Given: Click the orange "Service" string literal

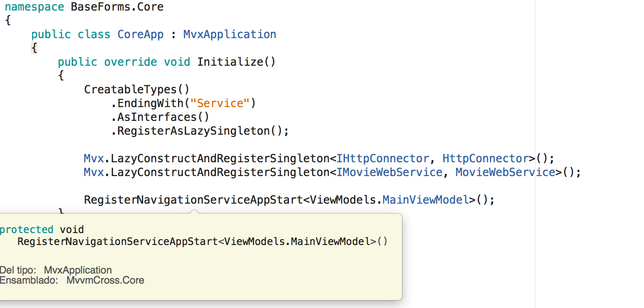Looking at the screenshot, I should (220, 103).
